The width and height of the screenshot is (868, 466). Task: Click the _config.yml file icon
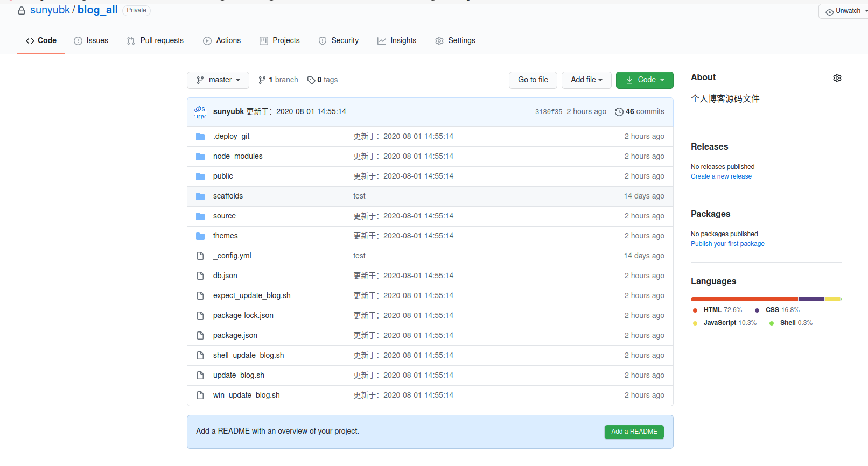[x=200, y=256]
